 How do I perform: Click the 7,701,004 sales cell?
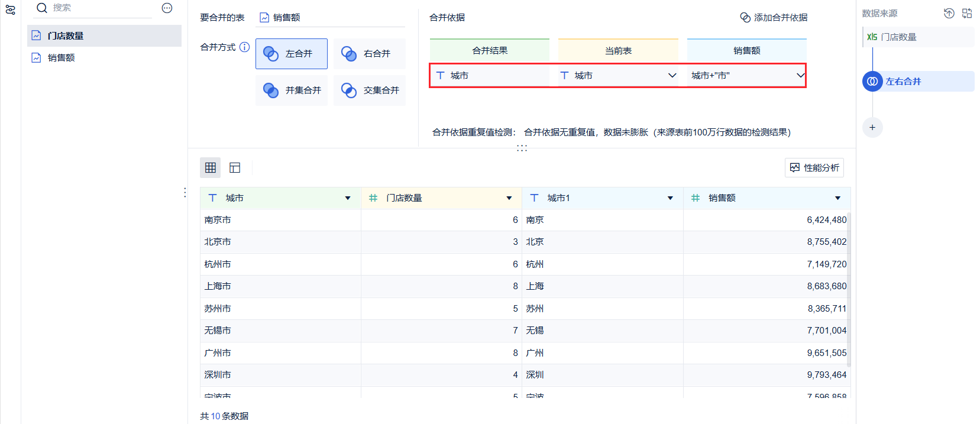(x=766, y=331)
